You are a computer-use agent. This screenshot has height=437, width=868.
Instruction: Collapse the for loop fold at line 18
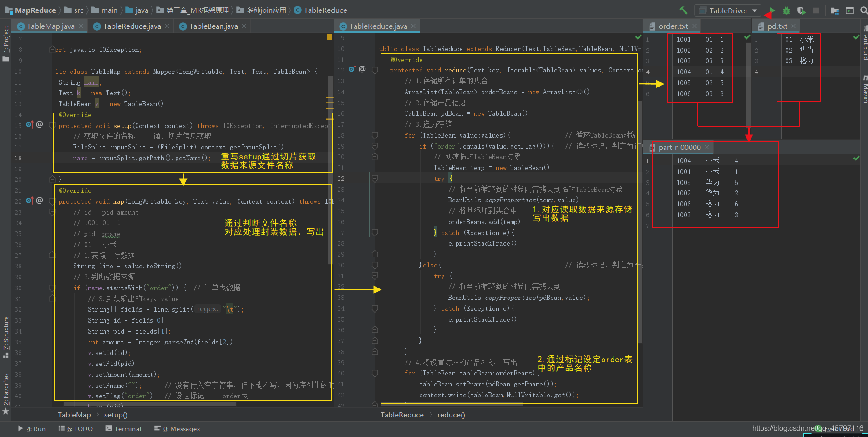pos(375,135)
